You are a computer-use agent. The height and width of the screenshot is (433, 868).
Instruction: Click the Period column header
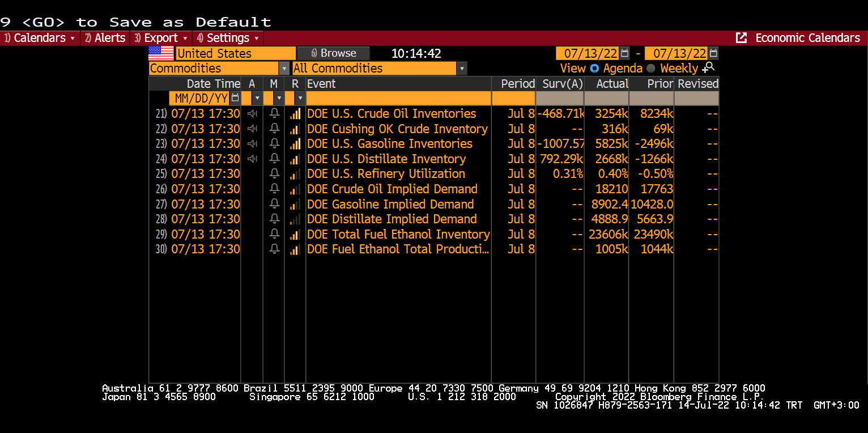[x=518, y=84]
